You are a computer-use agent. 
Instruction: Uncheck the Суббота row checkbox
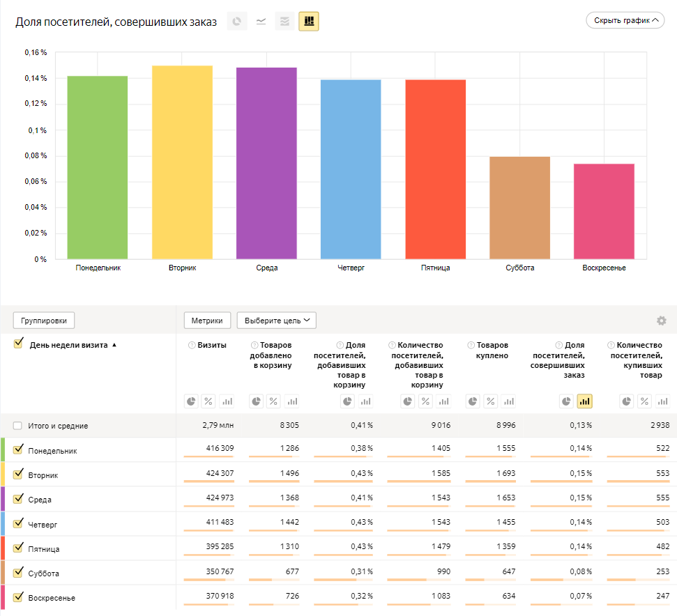tap(19, 572)
